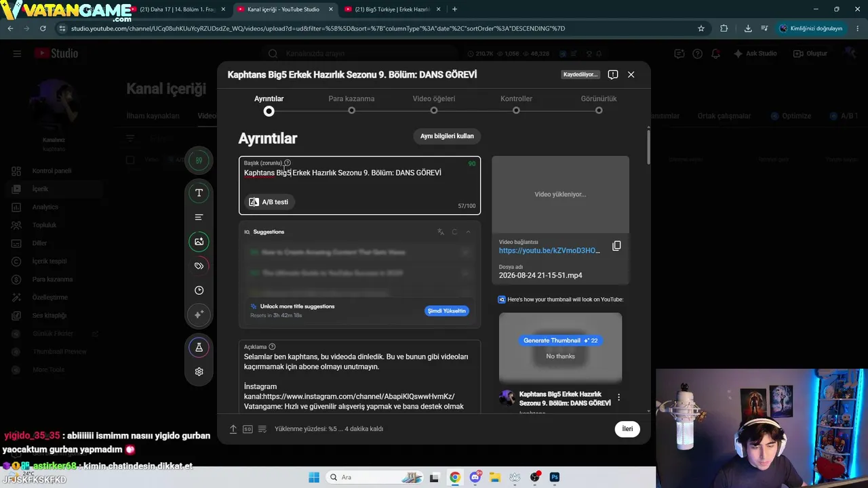Open the help icon in Studio header

697,54
